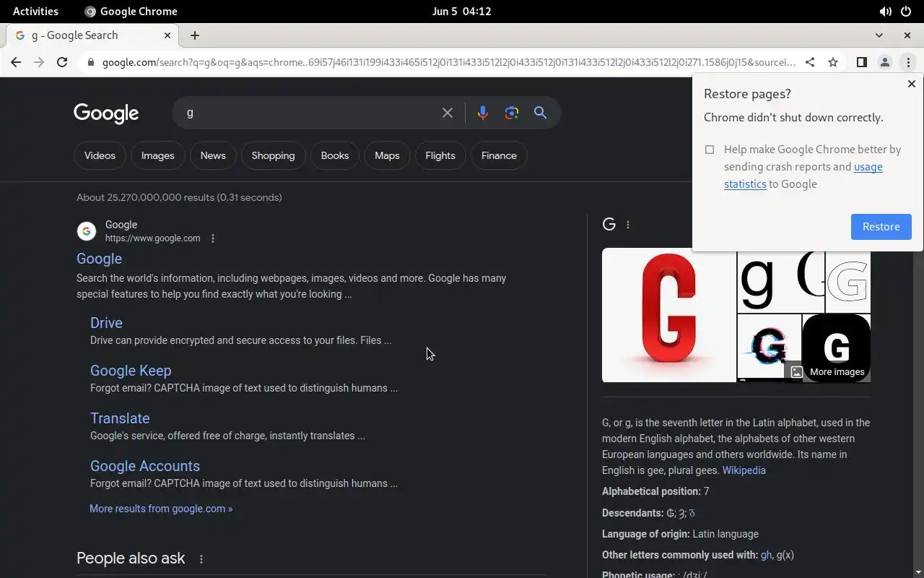This screenshot has width=924, height=578.
Task: Go back with the browser back arrow
Action: coord(16,62)
